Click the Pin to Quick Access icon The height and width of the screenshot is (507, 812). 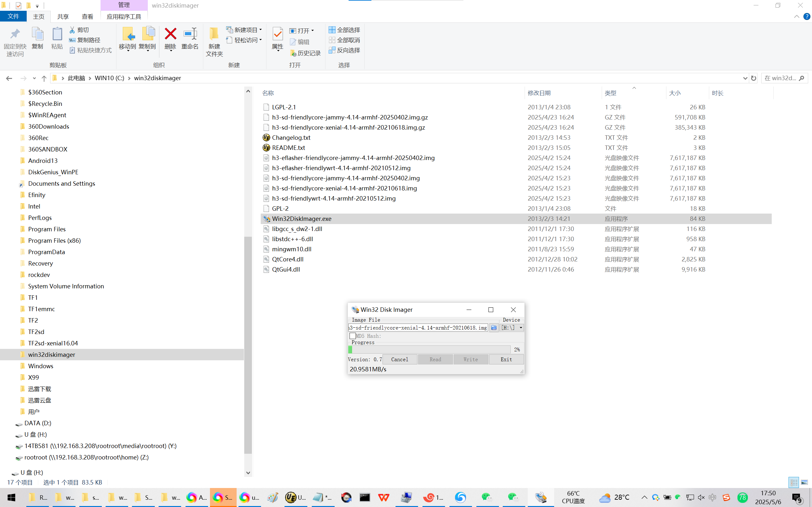point(15,34)
